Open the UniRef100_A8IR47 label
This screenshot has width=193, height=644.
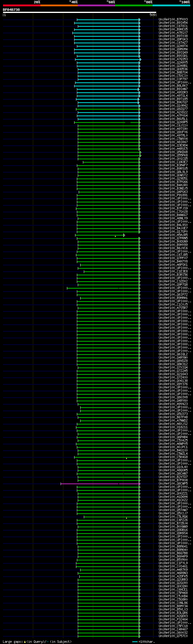pyautogui.click(x=173, y=142)
